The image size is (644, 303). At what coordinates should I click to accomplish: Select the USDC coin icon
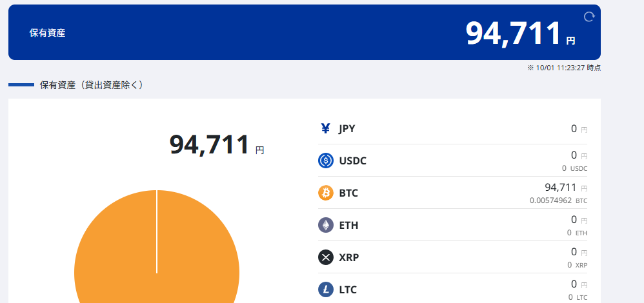click(326, 161)
